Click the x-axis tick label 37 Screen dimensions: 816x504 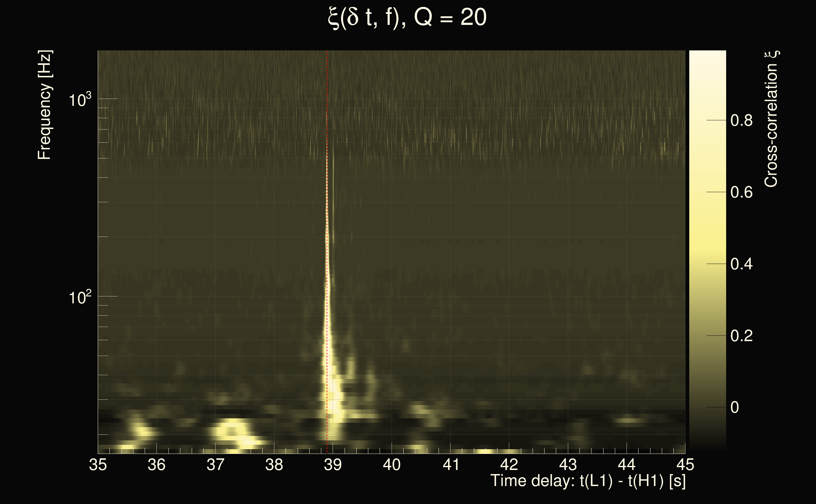[x=215, y=465]
